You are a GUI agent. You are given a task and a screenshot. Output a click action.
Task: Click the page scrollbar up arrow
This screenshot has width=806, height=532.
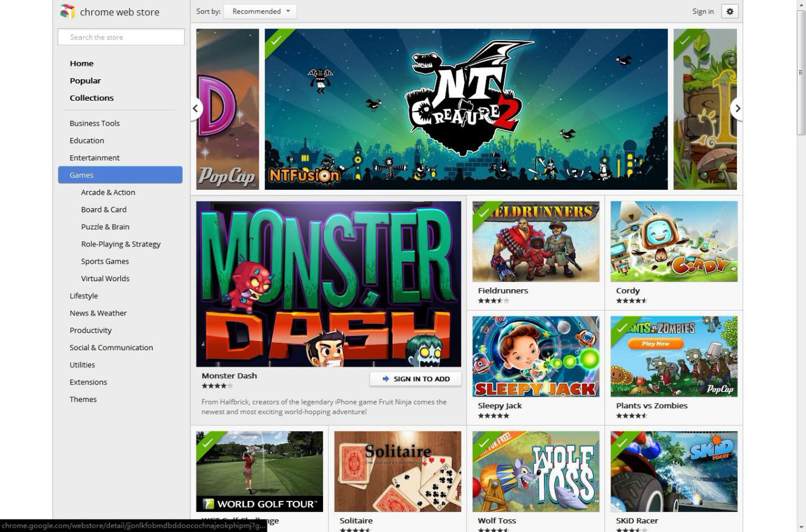[801, 5]
